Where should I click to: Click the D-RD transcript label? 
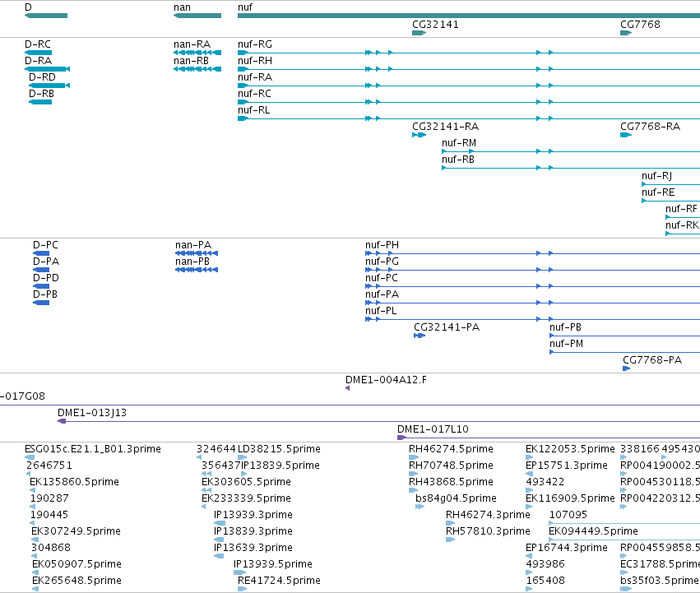pos(43,77)
